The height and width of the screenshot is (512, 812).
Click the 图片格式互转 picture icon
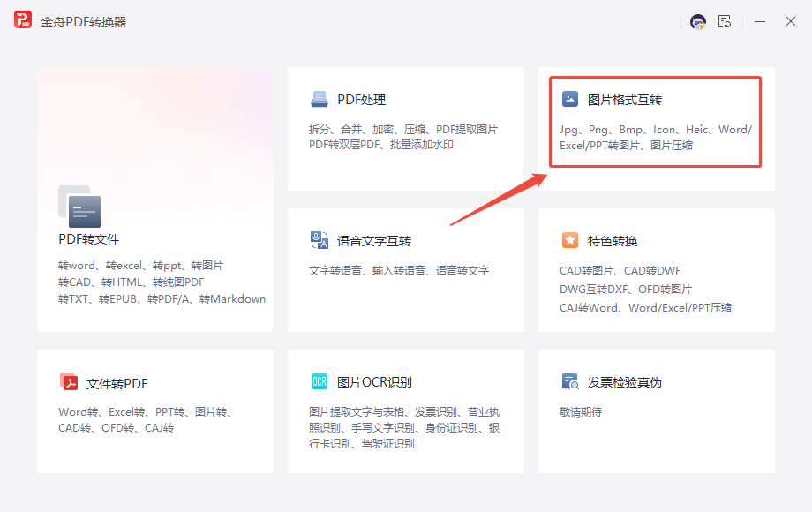[x=569, y=98]
